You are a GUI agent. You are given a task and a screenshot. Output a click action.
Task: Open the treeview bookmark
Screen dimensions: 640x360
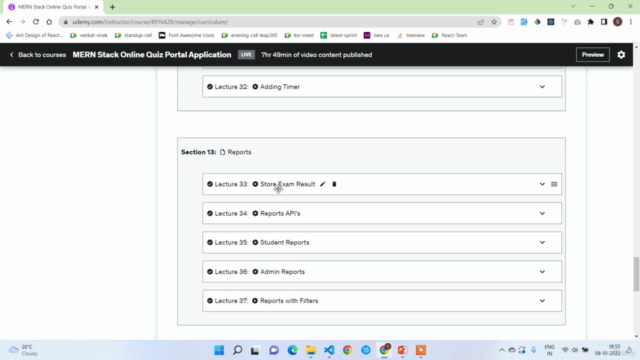click(411, 36)
